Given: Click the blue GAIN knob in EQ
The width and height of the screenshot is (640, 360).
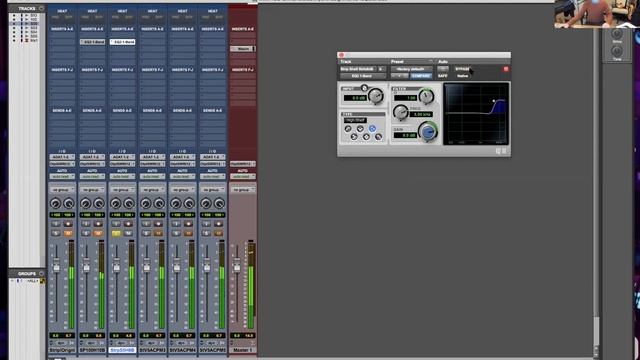Looking at the screenshot, I should [428, 132].
